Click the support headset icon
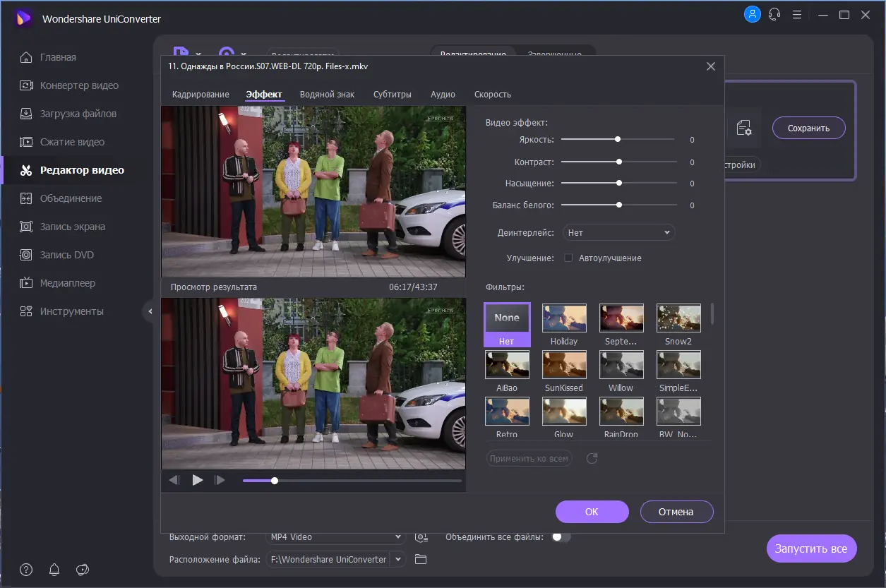 coord(774,14)
